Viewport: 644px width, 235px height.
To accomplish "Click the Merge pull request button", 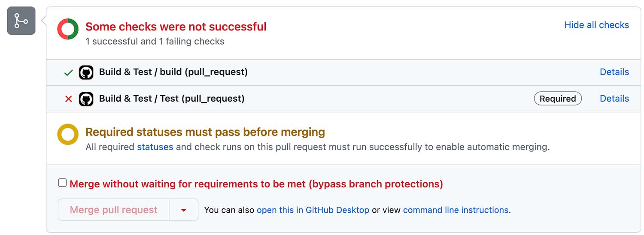I will (114, 210).
